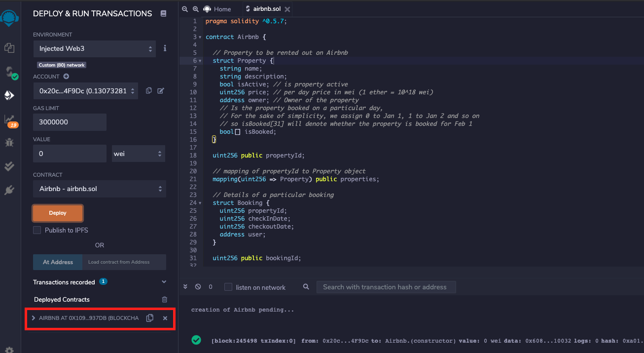Open the wei unit dropdown
Image resolution: width=644 pixels, height=353 pixels.
tap(138, 154)
